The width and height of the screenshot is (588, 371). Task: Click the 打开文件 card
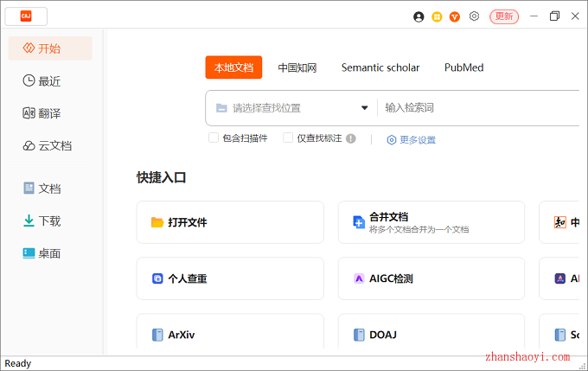(x=230, y=222)
